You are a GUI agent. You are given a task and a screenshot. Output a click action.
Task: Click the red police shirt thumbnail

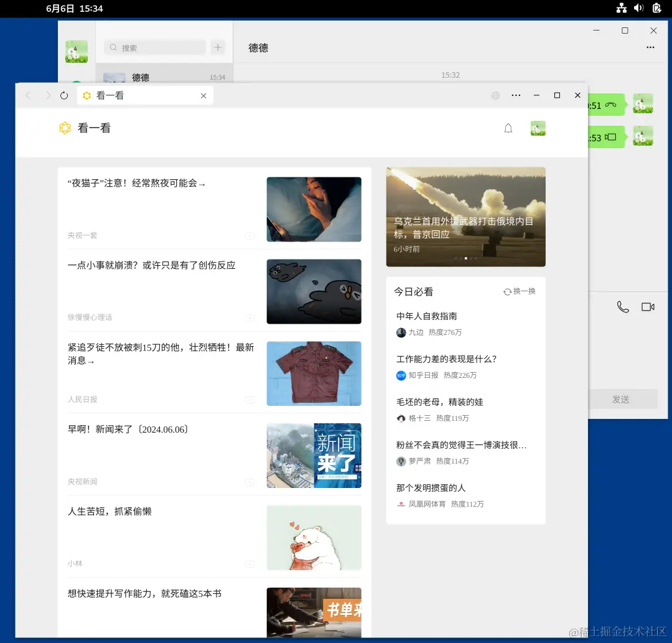click(x=314, y=373)
